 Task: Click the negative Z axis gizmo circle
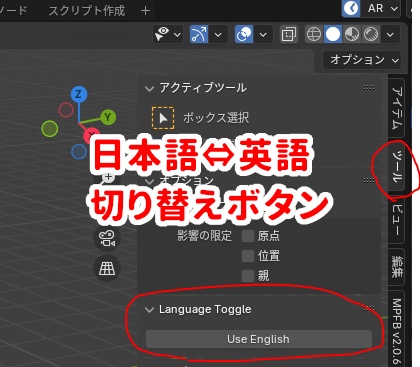pyautogui.click(x=79, y=151)
